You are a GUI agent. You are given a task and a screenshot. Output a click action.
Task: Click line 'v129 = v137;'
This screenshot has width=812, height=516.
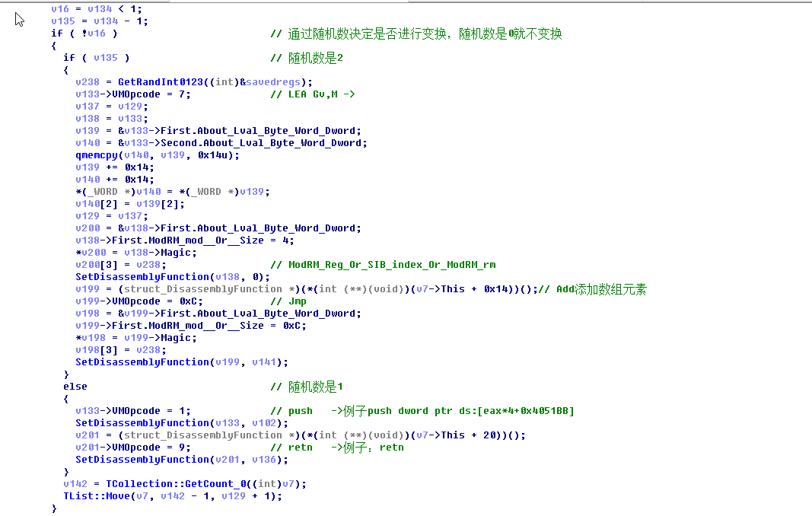pos(112,216)
